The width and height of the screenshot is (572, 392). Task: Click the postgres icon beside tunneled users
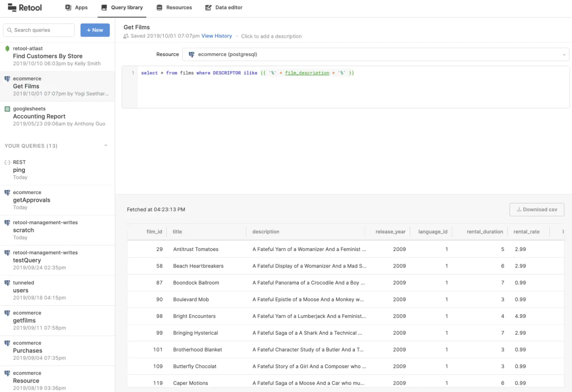click(7, 283)
